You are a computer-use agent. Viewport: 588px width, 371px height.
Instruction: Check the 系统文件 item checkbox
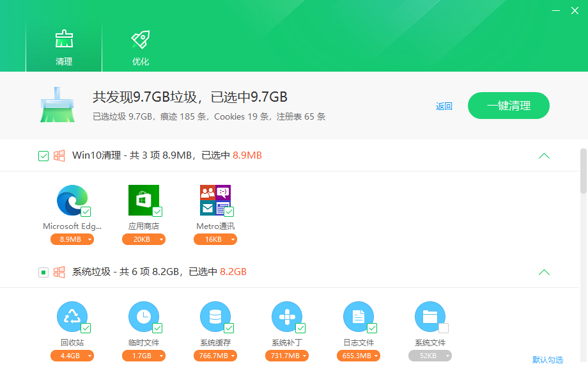click(444, 328)
